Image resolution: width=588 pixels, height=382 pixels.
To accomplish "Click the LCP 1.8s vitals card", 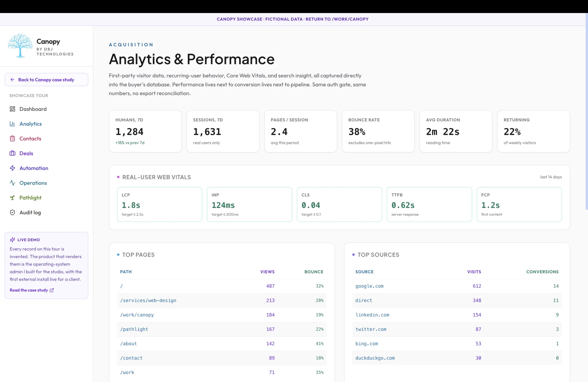I will click(x=159, y=204).
